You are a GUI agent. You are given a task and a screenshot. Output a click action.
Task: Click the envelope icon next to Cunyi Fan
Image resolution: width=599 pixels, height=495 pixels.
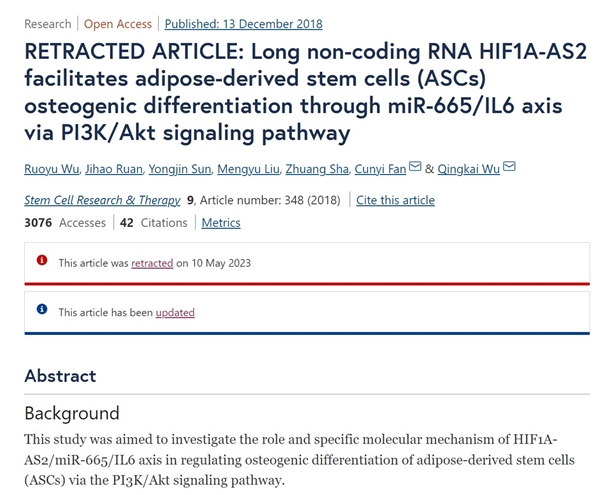pyautogui.click(x=415, y=167)
